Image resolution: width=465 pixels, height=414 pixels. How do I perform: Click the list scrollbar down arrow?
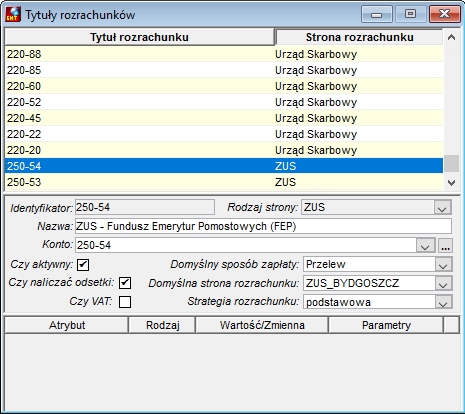point(452,182)
